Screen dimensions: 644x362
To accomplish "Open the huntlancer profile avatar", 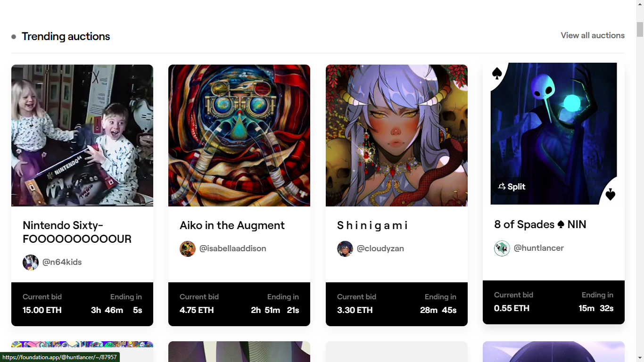I will click(x=502, y=248).
